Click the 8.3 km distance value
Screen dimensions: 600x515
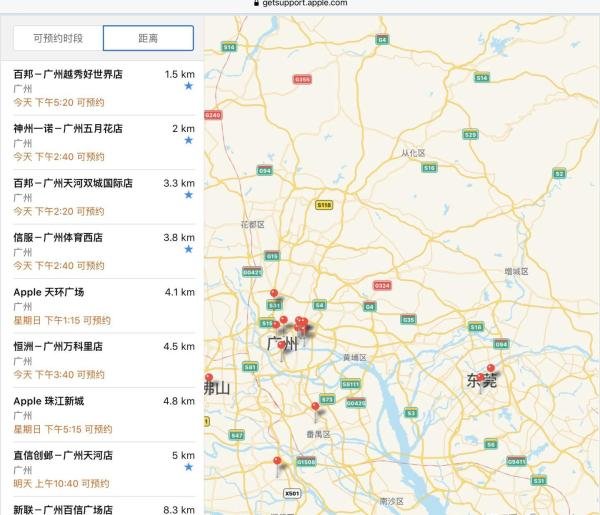click(x=179, y=510)
